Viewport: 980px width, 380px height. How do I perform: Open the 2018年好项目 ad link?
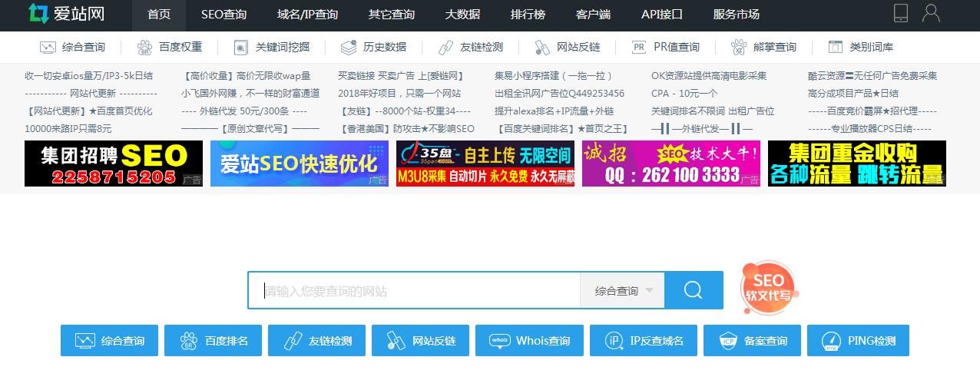point(399,94)
